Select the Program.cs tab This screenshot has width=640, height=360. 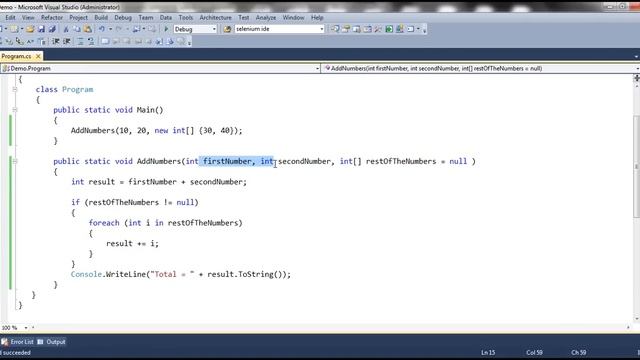pyautogui.click(x=16, y=56)
